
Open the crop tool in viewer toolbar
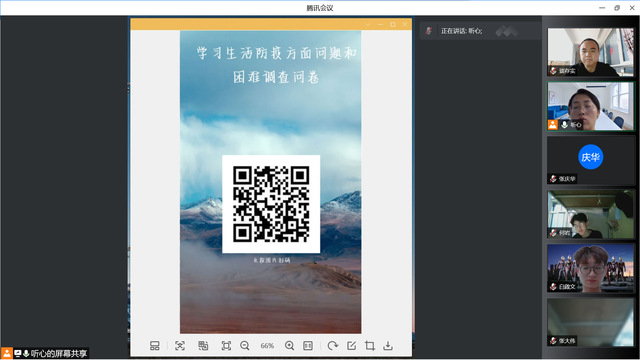[x=370, y=346]
